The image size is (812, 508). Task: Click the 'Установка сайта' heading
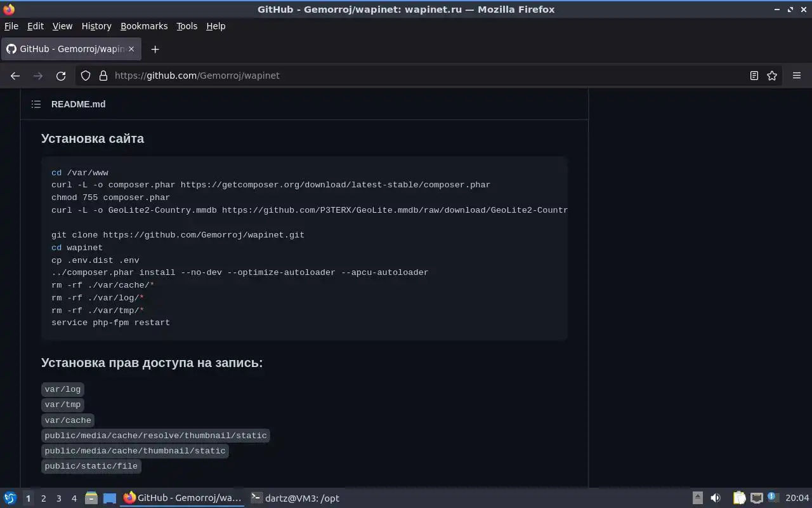click(93, 138)
